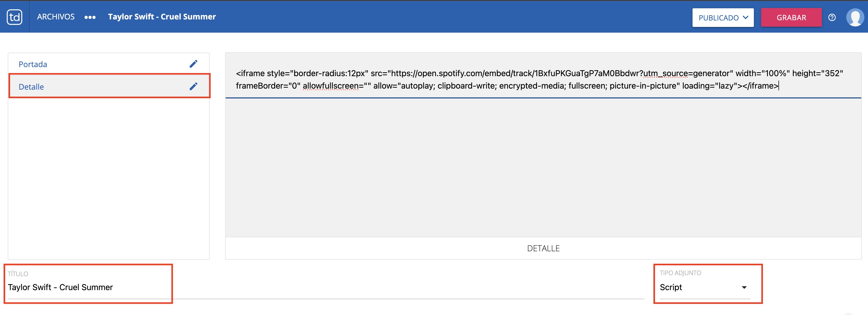This screenshot has height=315, width=868.
Task: Click the underlined word allowfullscreen in the code
Action: point(330,86)
